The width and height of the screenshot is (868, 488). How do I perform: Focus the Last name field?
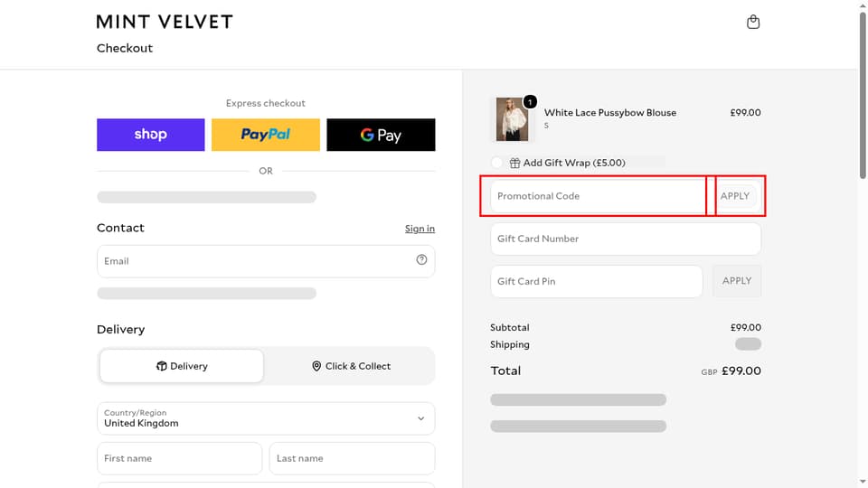352,458
